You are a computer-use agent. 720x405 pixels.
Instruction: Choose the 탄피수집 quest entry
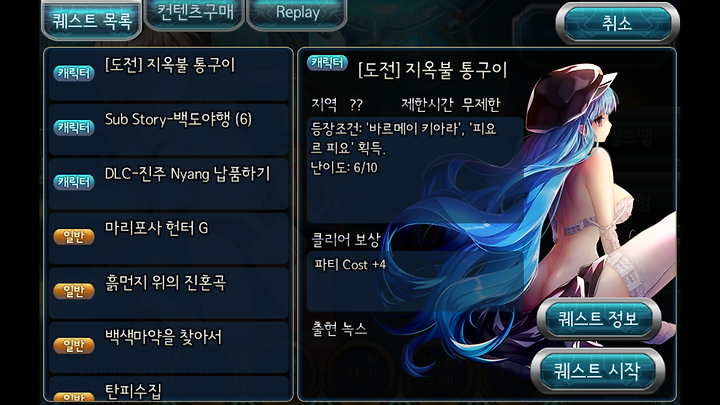click(169, 389)
